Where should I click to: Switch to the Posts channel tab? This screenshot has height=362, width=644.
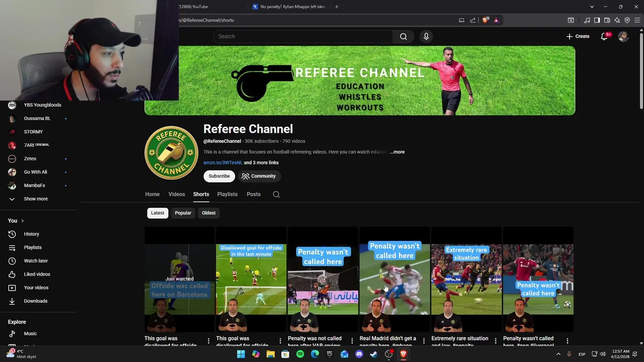click(254, 194)
